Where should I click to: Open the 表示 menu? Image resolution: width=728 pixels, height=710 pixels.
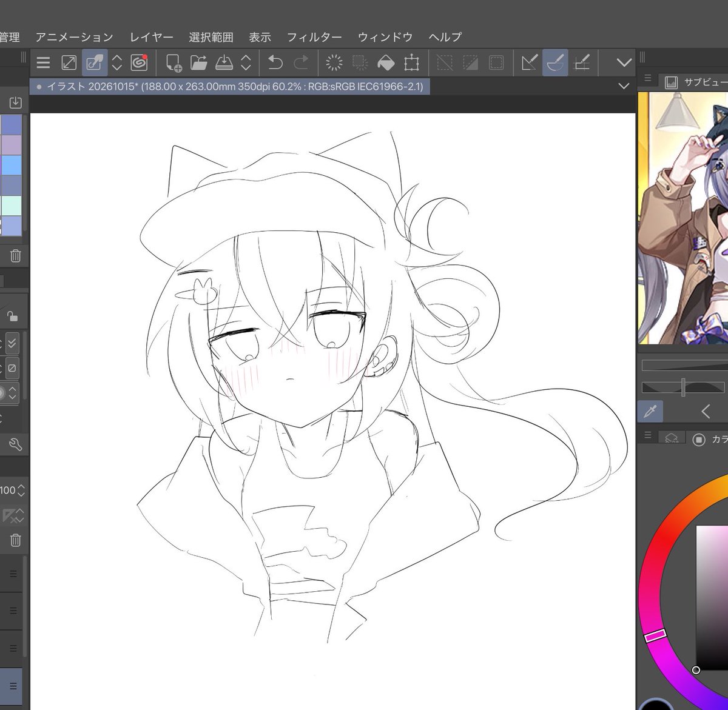260,37
